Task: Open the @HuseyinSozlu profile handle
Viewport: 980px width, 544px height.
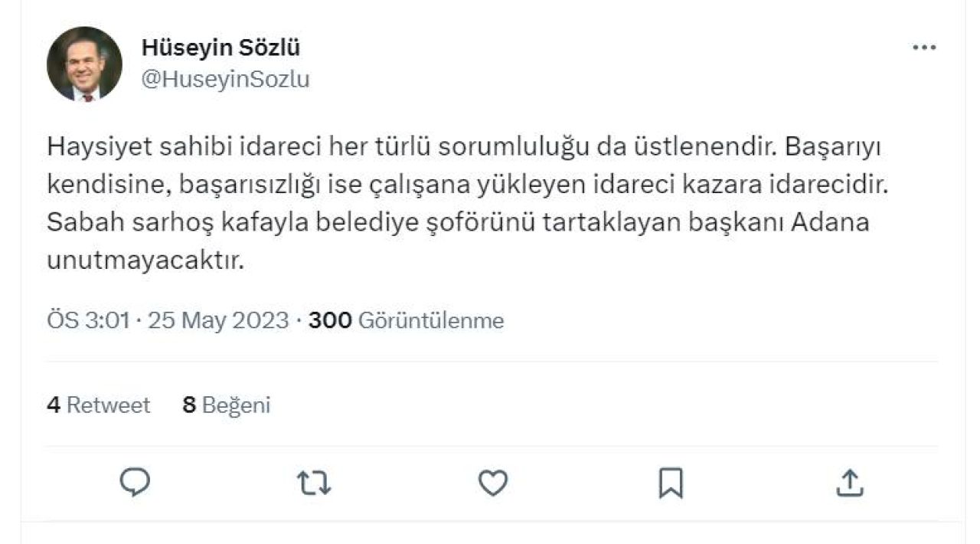Action: pyautogui.click(x=227, y=78)
